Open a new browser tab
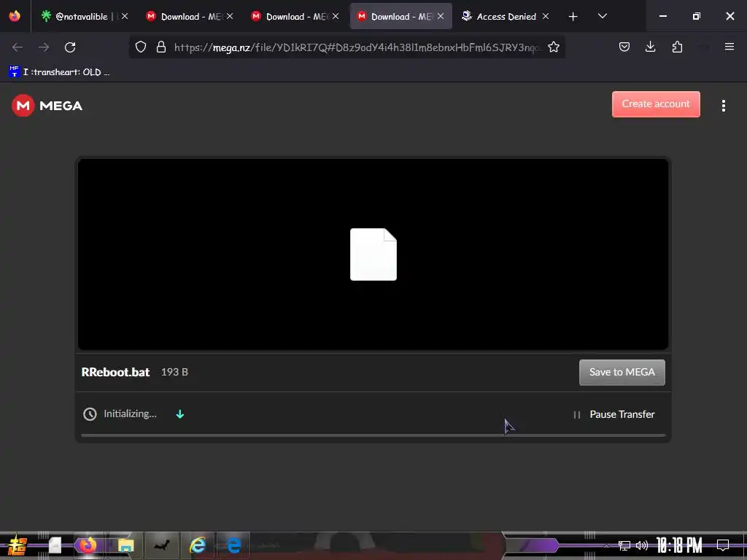The image size is (747, 560). (573, 17)
